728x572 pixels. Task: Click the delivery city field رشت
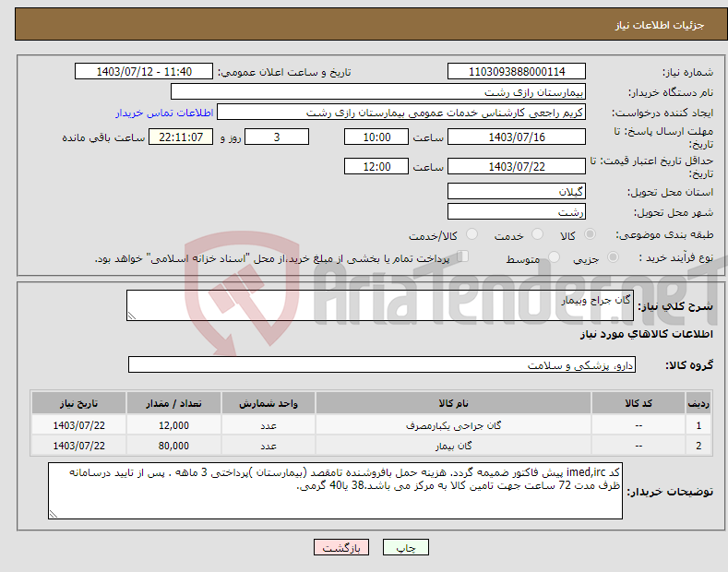[517, 211]
